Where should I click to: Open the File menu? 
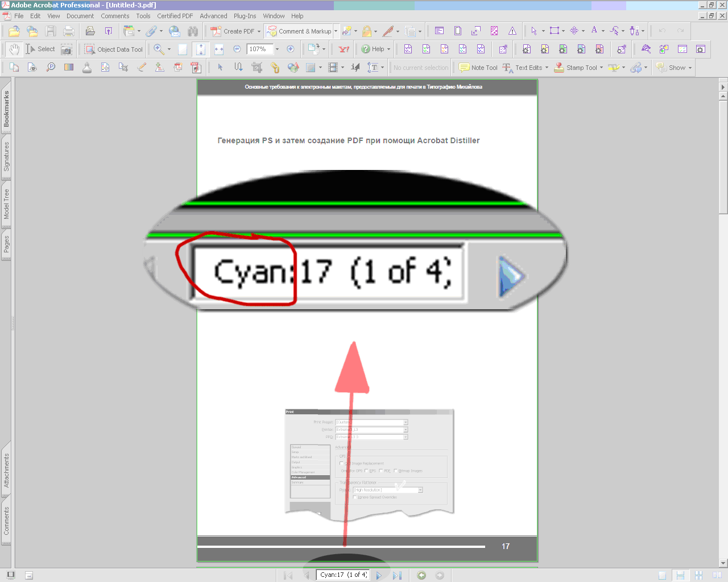click(19, 16)
